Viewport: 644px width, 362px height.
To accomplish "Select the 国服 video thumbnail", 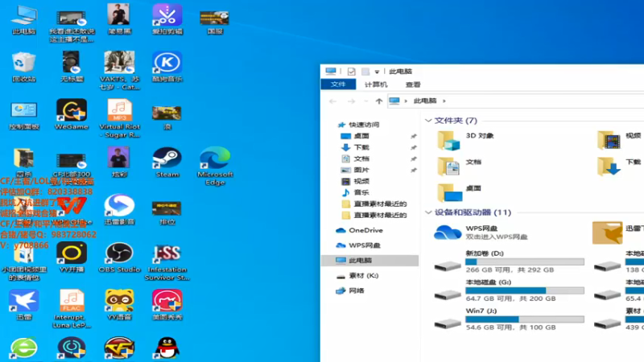I will (214, 23).
